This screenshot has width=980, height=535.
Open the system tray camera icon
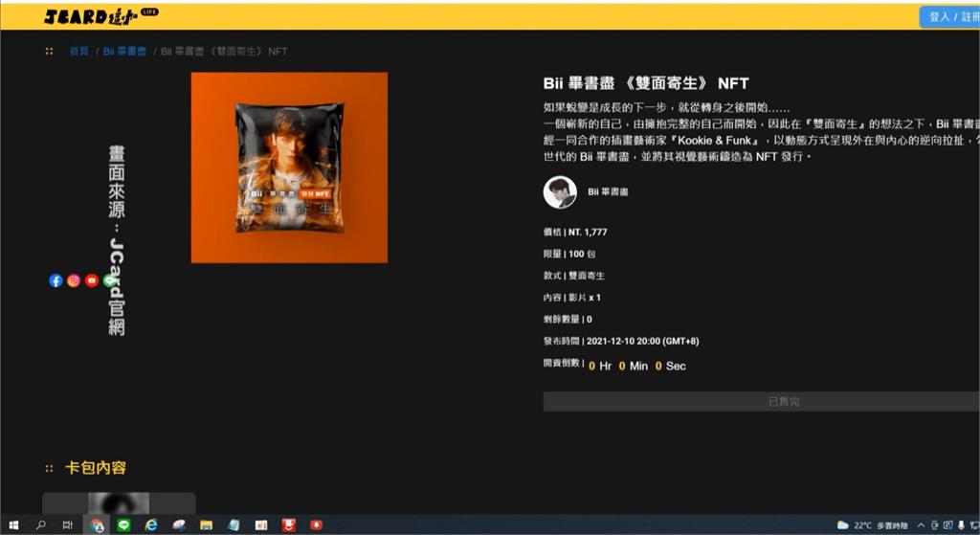pyautogui.click(x=934, y=525)
